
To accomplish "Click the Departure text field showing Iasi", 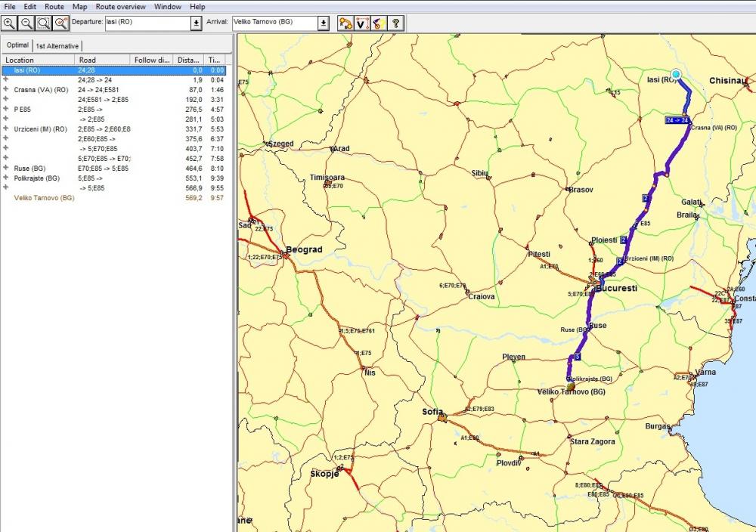I will 147,23.
